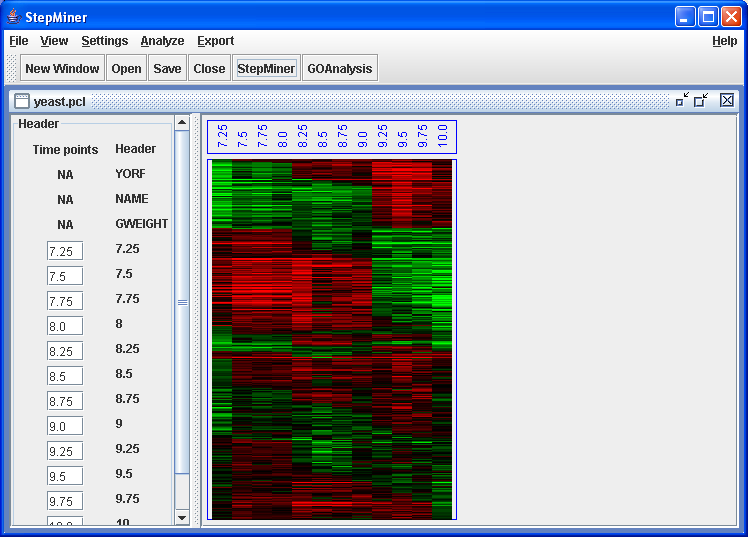
Task: Click the header panel scrollbar thumb
Action: (x=182, y=302)
